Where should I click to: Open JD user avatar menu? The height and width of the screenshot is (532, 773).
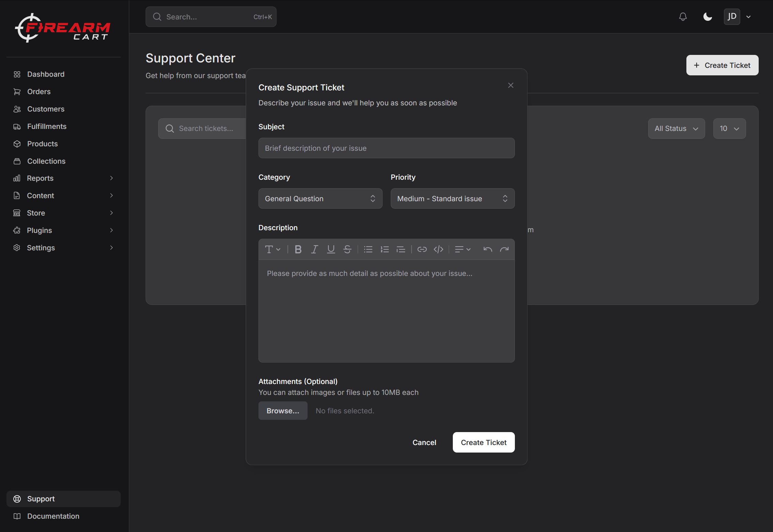(x=732, y=17)
